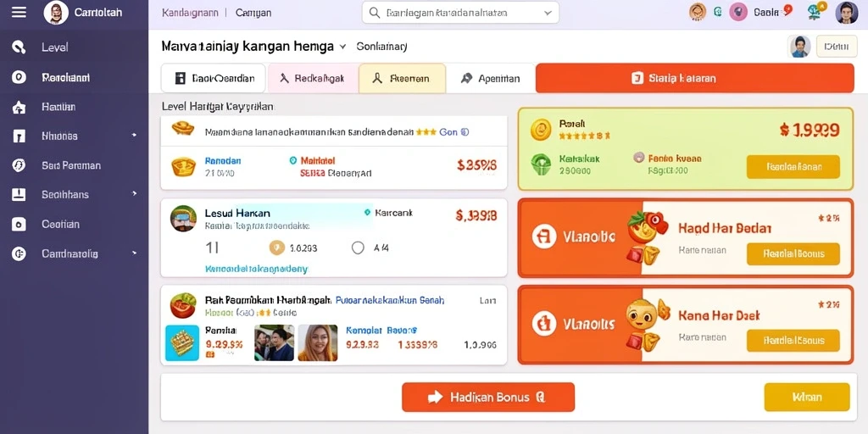Click the house icon next to Hantian
This screenshot has height=434, width=868.
(19, 107)
